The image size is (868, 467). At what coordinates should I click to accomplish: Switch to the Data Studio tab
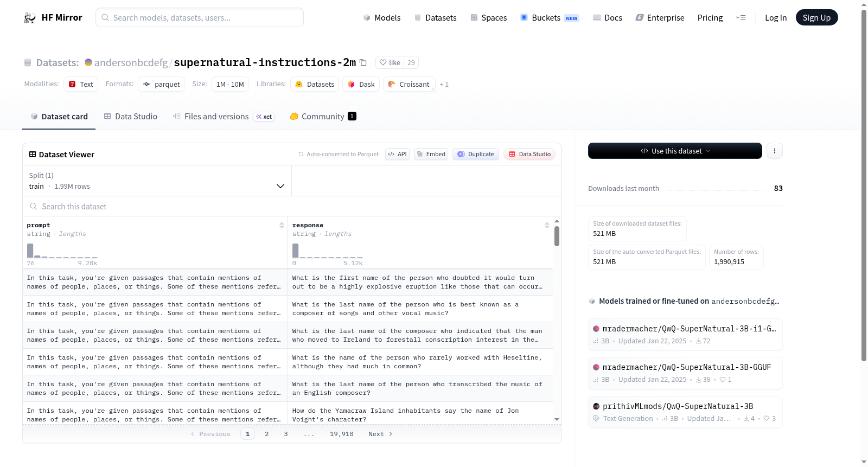[131, 117]
